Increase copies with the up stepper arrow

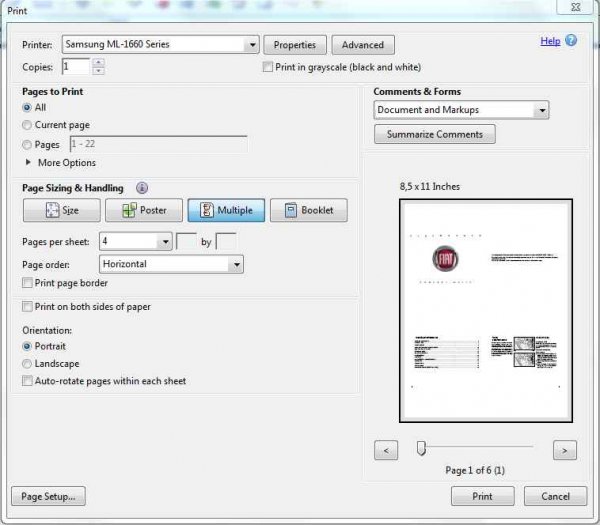coord(98,63)
